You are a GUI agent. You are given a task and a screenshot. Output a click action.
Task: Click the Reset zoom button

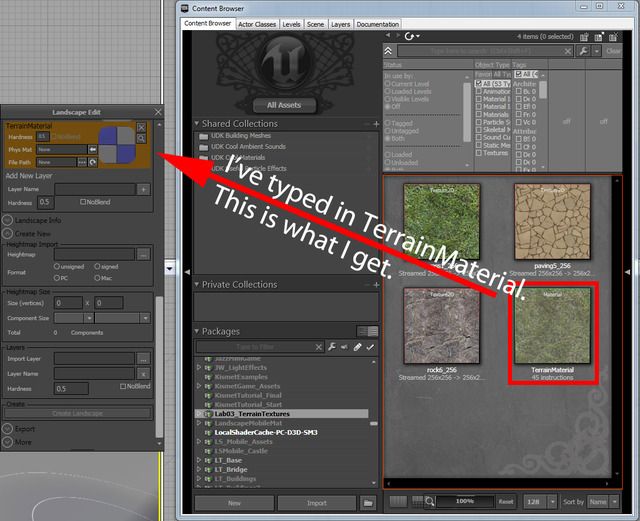(x=506, y=501)
